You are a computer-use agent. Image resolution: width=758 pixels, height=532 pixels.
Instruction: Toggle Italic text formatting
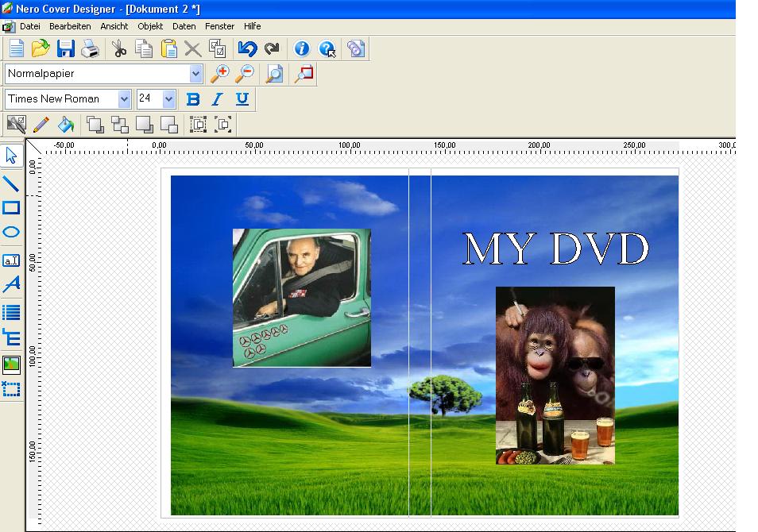coord(217,99)
